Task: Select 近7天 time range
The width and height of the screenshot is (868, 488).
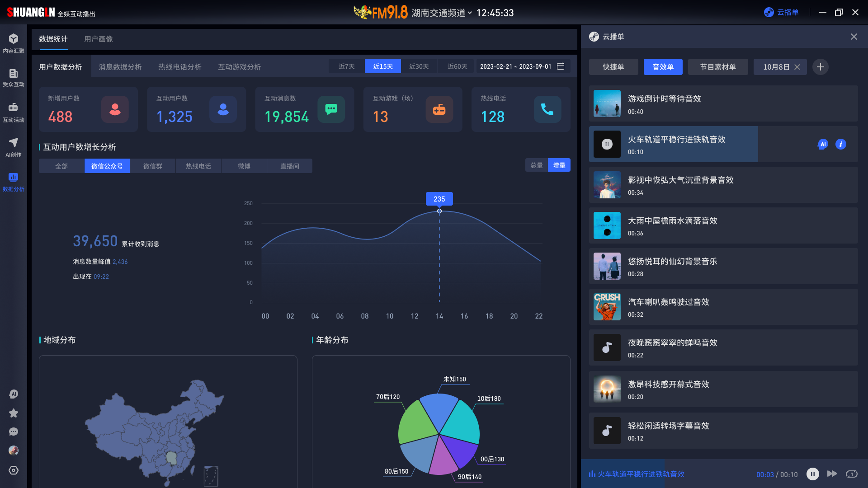Action: (x=347, y=66)
